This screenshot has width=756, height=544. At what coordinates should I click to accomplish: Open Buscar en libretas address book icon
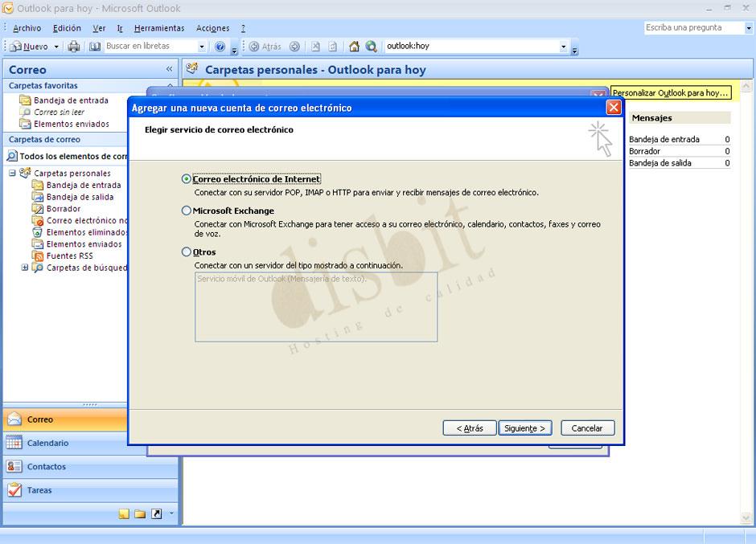point(94,46)
